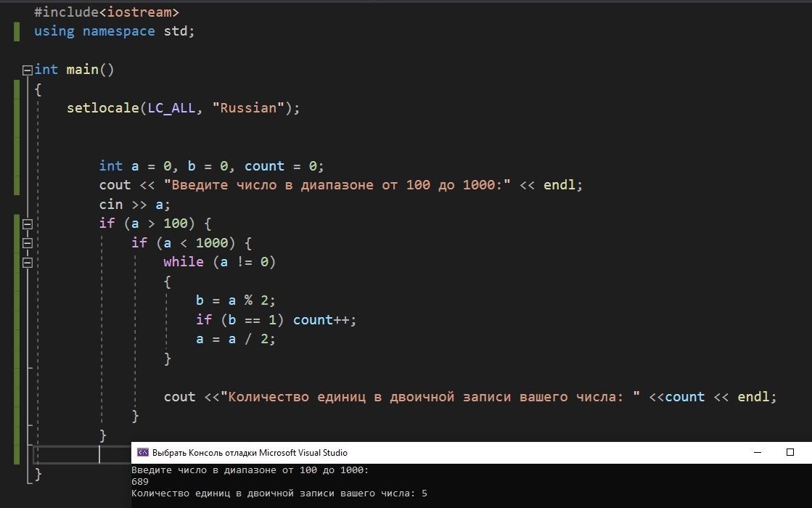Place cursor on the empty highlighted current line
This screenshot has height=508, width=812.
82,454
